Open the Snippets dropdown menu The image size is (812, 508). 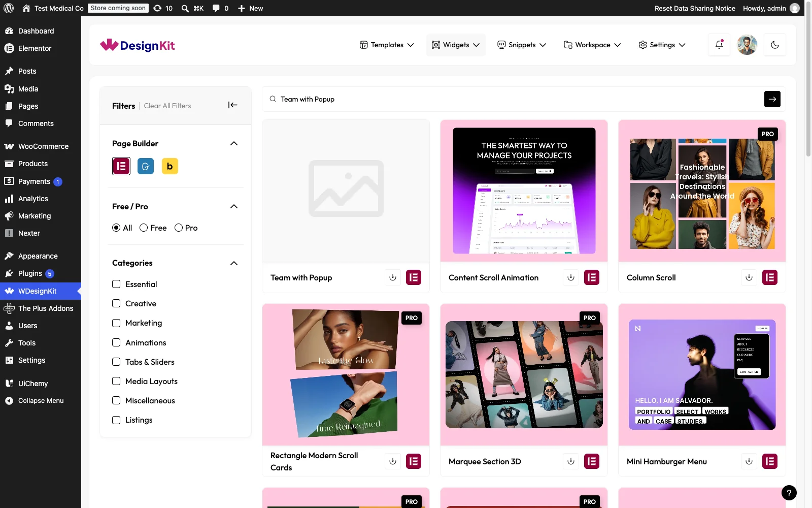[x=522, y=45]
